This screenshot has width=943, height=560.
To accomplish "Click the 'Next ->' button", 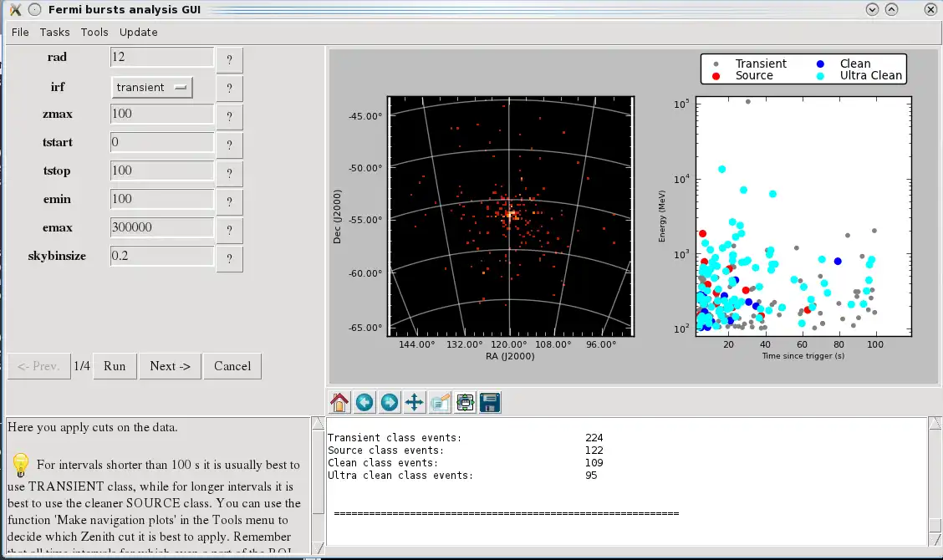I will coord(171,366).
